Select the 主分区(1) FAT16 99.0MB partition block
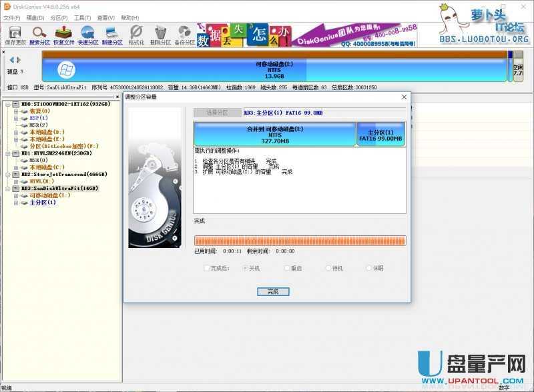The image size is (534, 392). tap(380, 135)
